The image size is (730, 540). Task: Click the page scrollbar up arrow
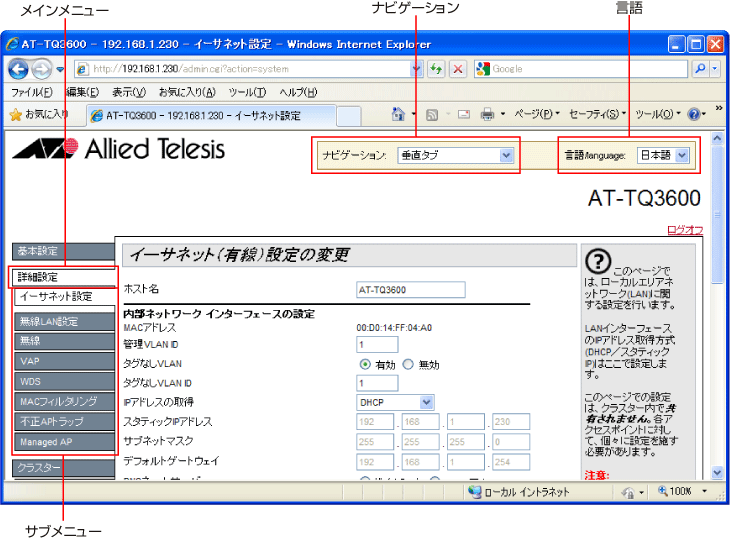click(717, 139)
